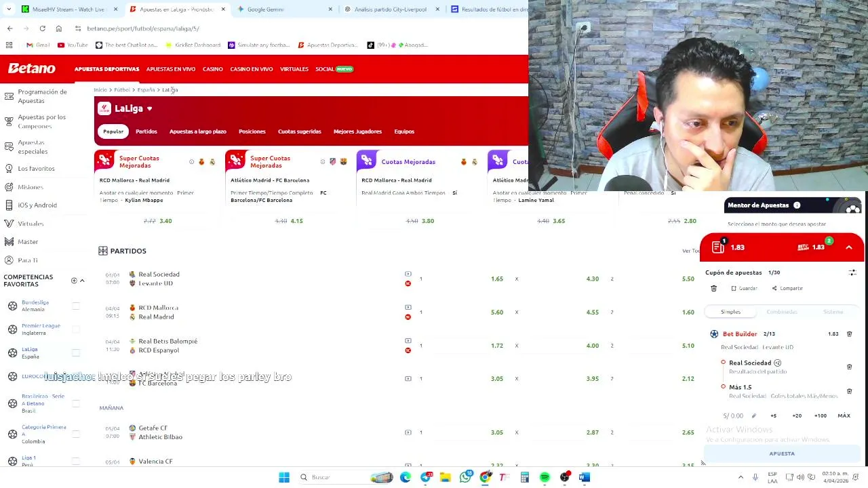Click Guardar in bet coupon
The height and width of the screenshot is (488, 868).
point(744,289)
